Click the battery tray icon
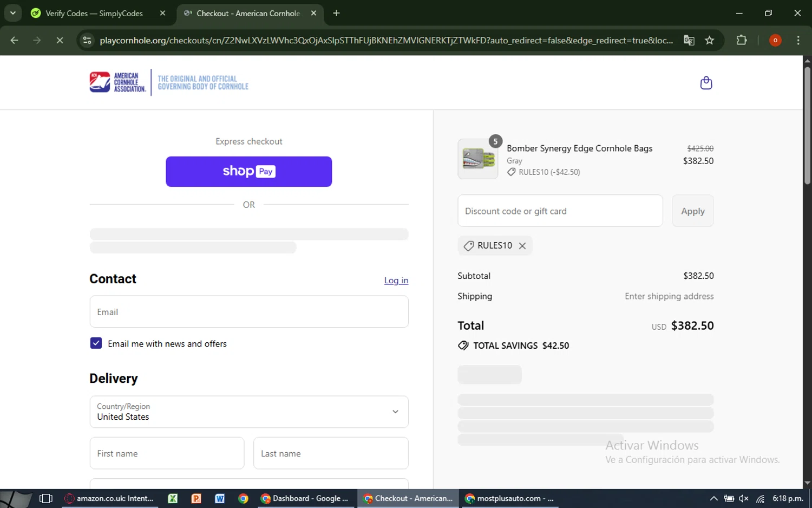The width and height of the screenshot is (812, 508). [x=729, y=498]
